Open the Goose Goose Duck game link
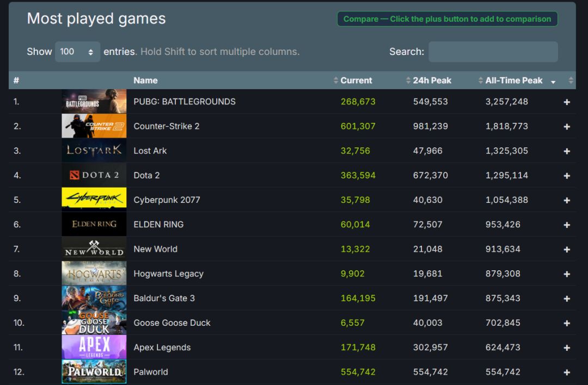 click(x=172, y=323)
